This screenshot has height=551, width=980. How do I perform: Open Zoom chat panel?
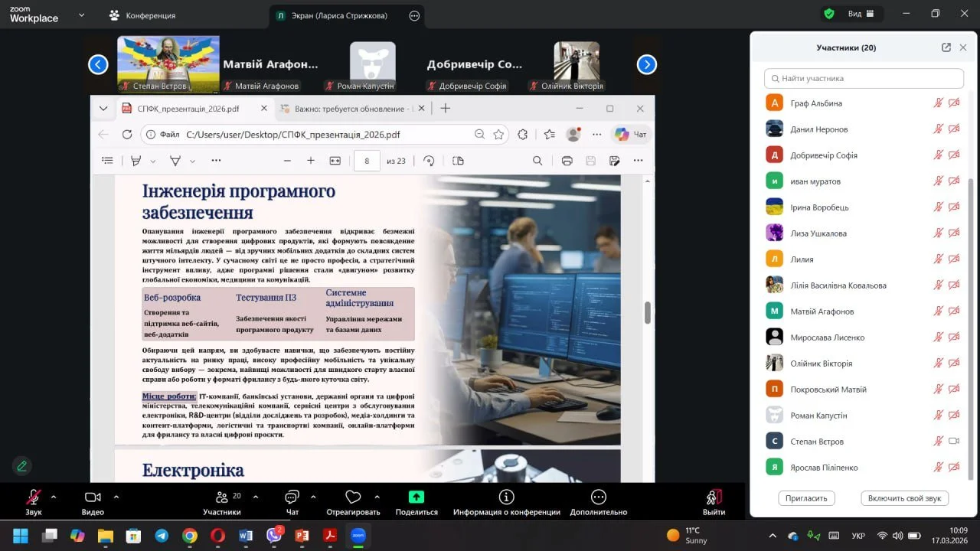click(292, 502)
